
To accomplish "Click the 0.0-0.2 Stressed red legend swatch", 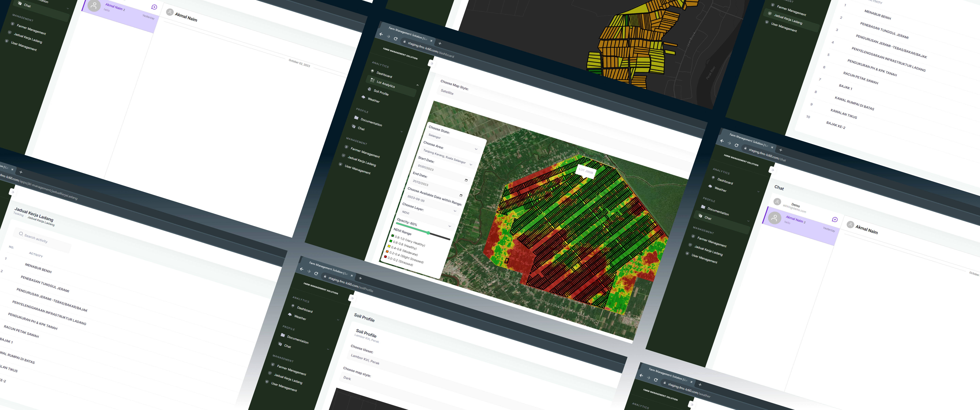I will coord(385,257).
